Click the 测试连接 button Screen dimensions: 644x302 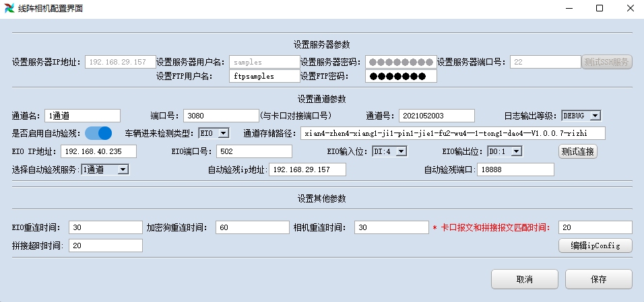pyautogui.click(x=578, y=151)
